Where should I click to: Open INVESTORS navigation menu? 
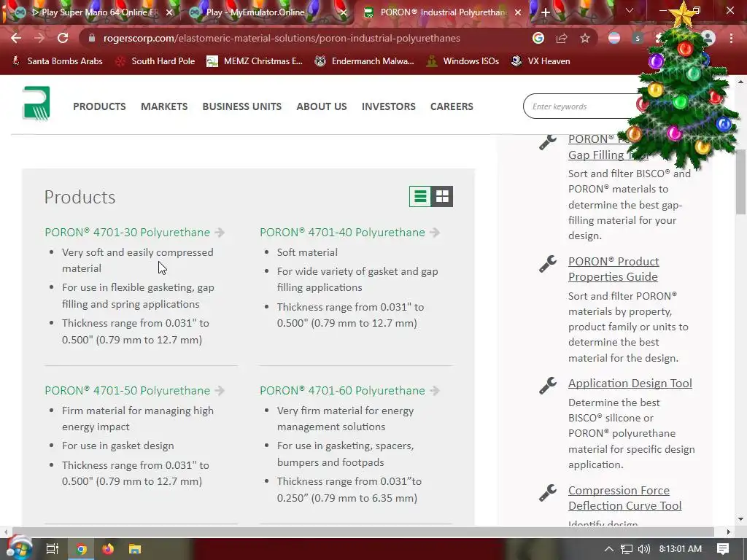pyautogui.click(x=389, y=106)
